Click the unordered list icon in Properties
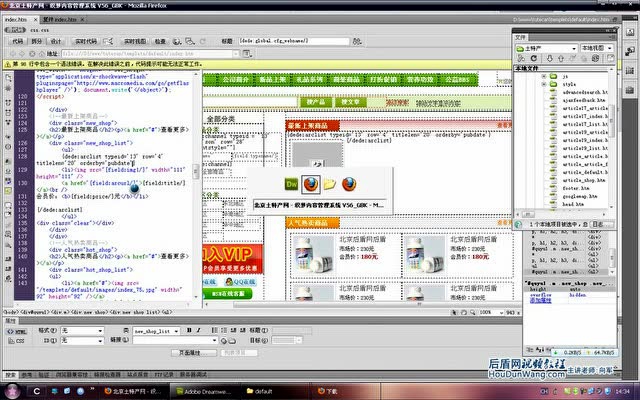The height and width of the screenshot is (400, 640). 214,331
